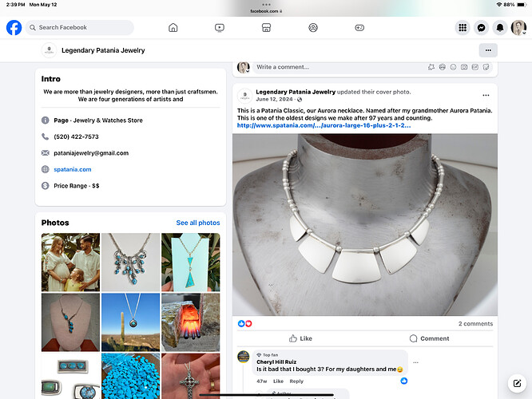Open the Aurora necklace cover photo
Image resolution: width=532 pixels, height=399 pixels.
(365, 224)
